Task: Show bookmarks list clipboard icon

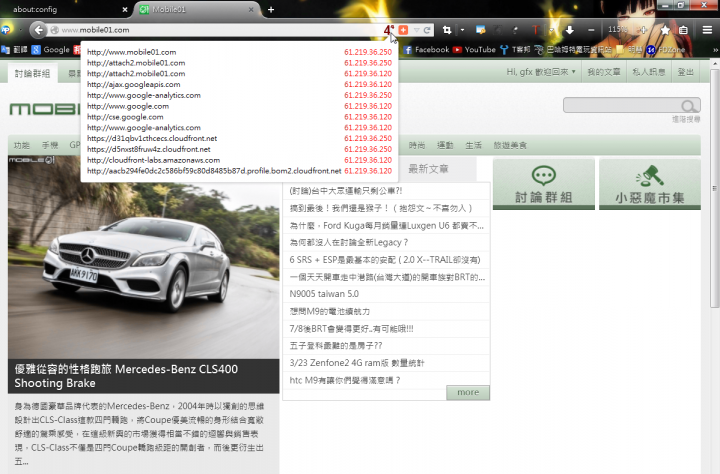Action: (683, 30)
